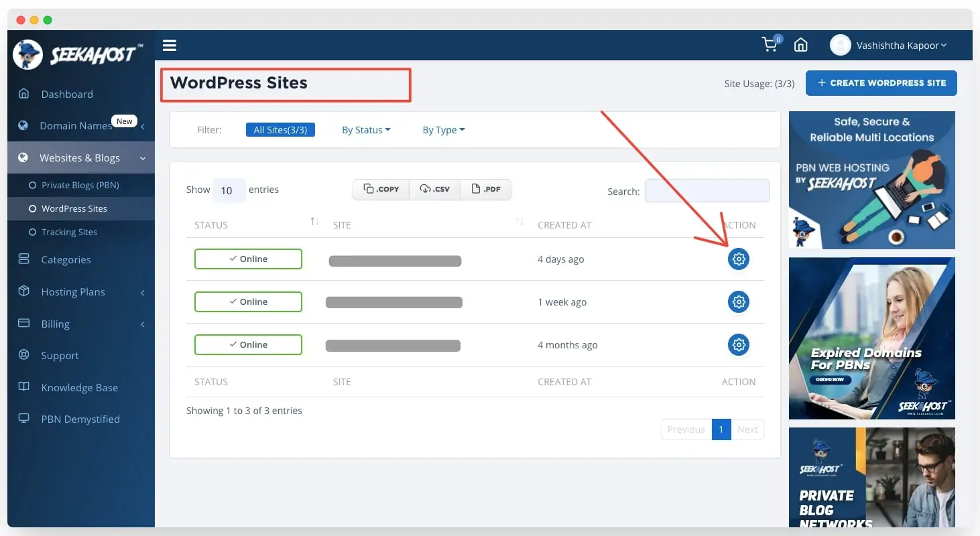Screen dimensions: 980x536
Task: Click the Categories stack icon in sidebar
Action: [x=24, y=259]
